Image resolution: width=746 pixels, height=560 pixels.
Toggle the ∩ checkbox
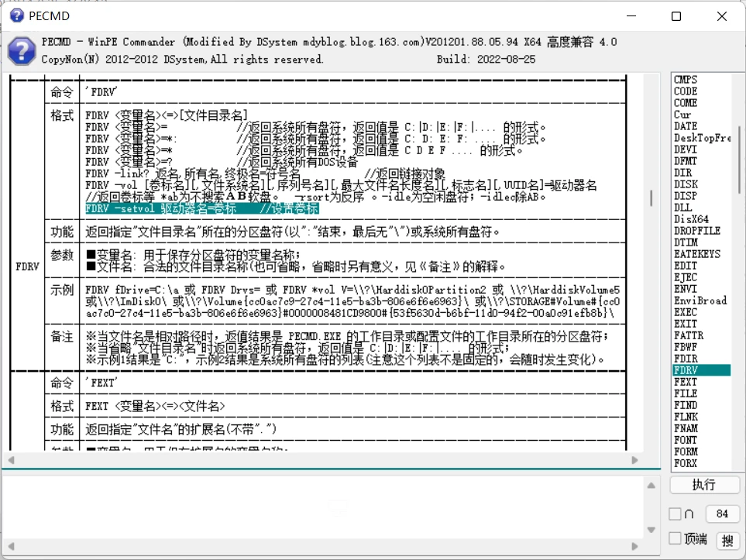coord(675,514)
